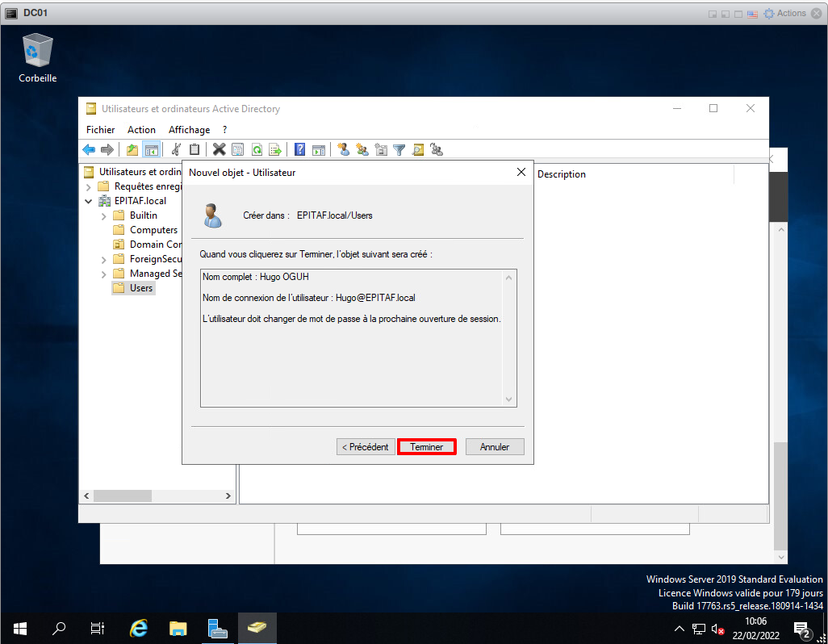Click the Filter funnel icon
This screenshot has width=828, height=644.
tap(399, 149)
